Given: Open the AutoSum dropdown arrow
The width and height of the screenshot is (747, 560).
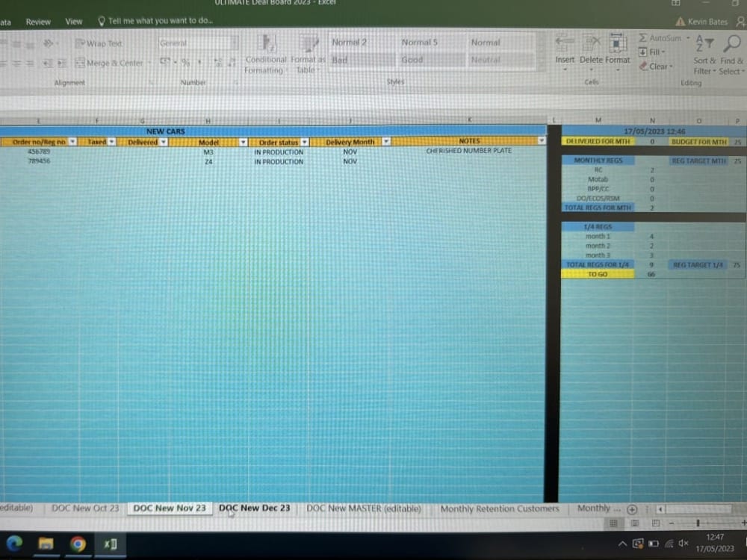Looking at the screenshot, I should (688, 38).
